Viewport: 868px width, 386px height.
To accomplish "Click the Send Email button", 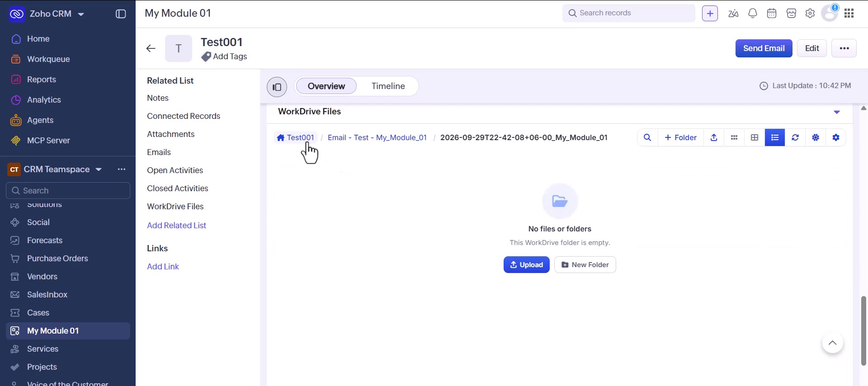I will (764, 48).
